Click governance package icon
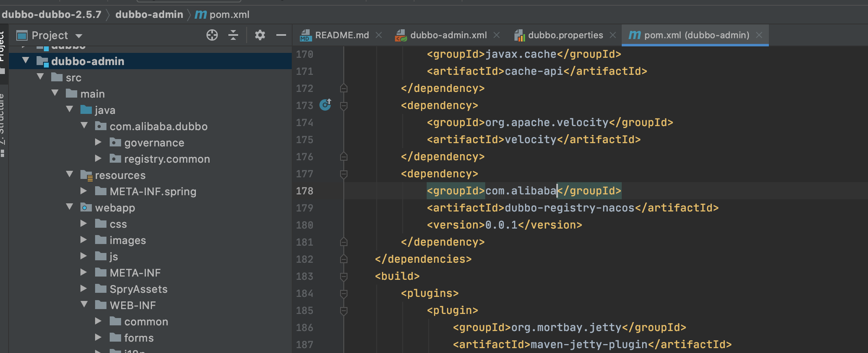The height and width of the screenshot is (353, 868). tap(115, 142)
